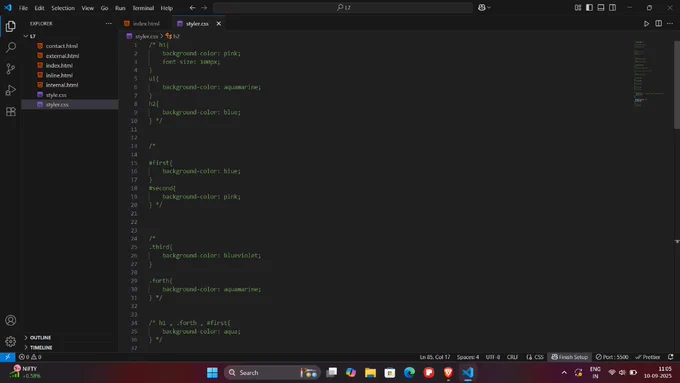This screenshot has height=383, width=680.
Task: Open style.css in Explorer
Action: (69, 95)
